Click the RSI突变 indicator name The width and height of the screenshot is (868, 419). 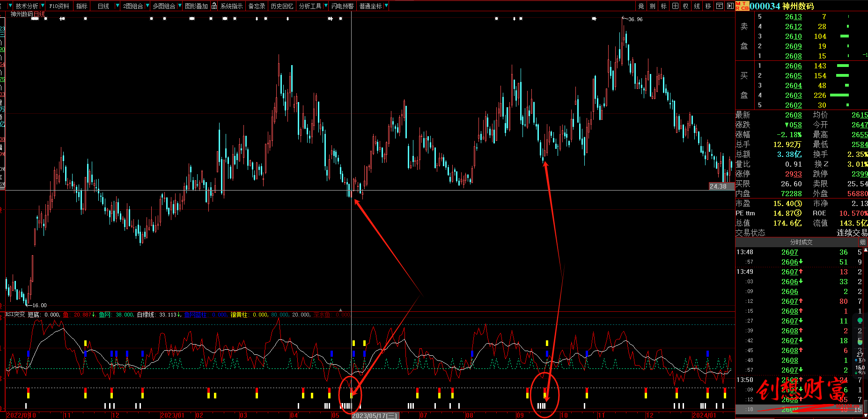point(15,315)
